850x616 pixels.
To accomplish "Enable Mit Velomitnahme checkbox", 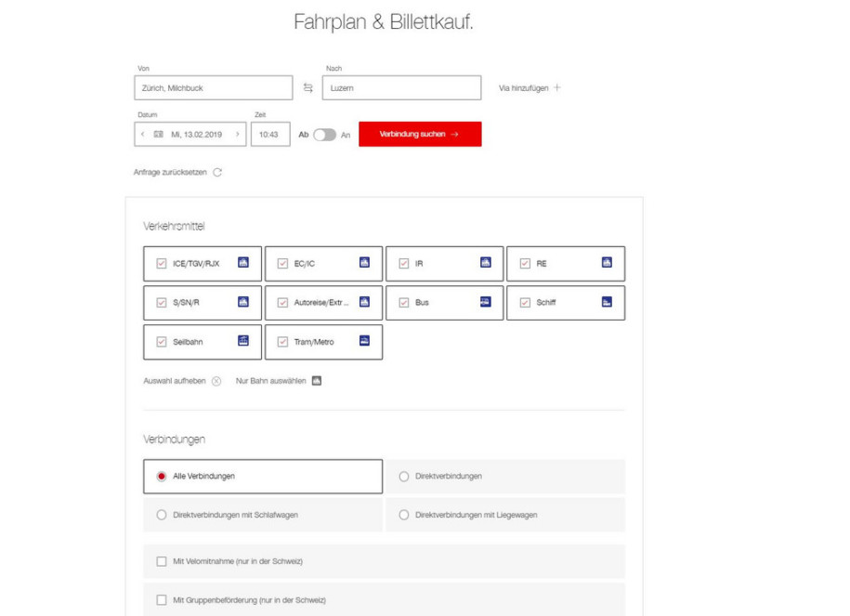I will pyautogui.click(x=162, y=561).
